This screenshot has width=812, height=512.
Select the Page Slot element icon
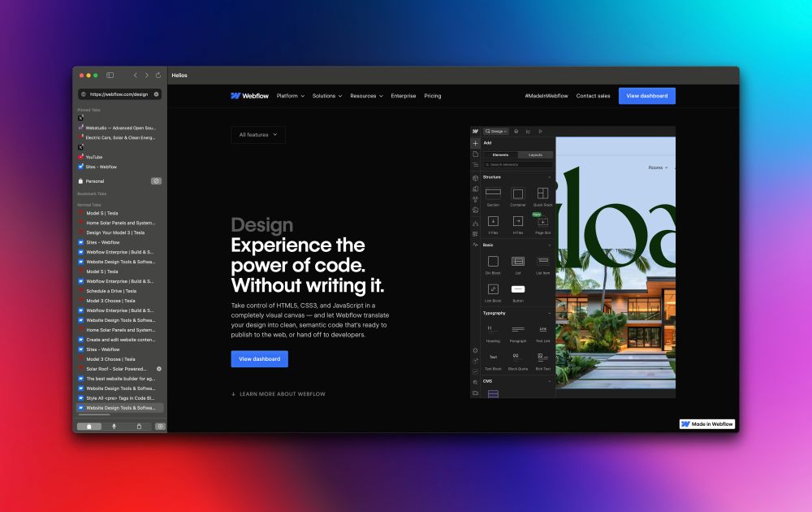point(542,222)
